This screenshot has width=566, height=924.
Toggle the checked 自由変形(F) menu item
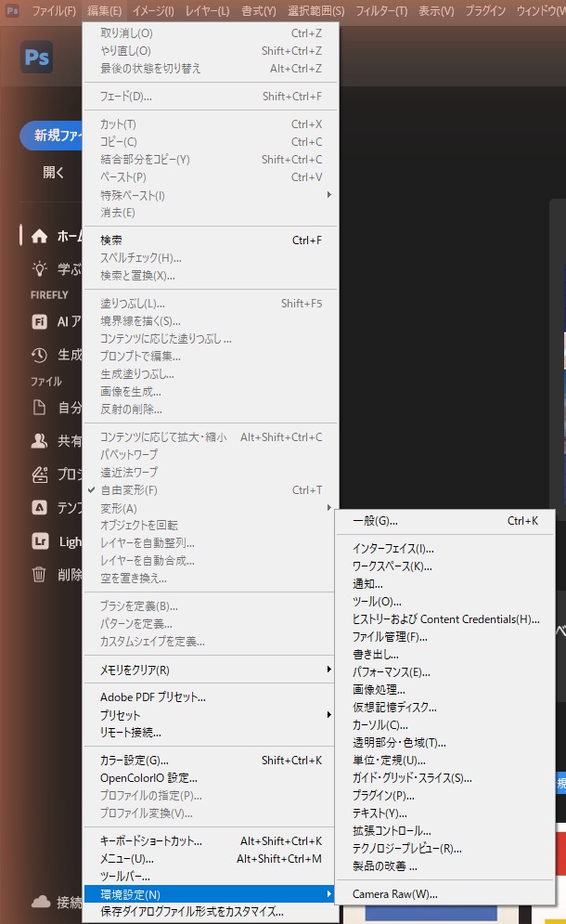pyautogui.click(x=211, y=490)
